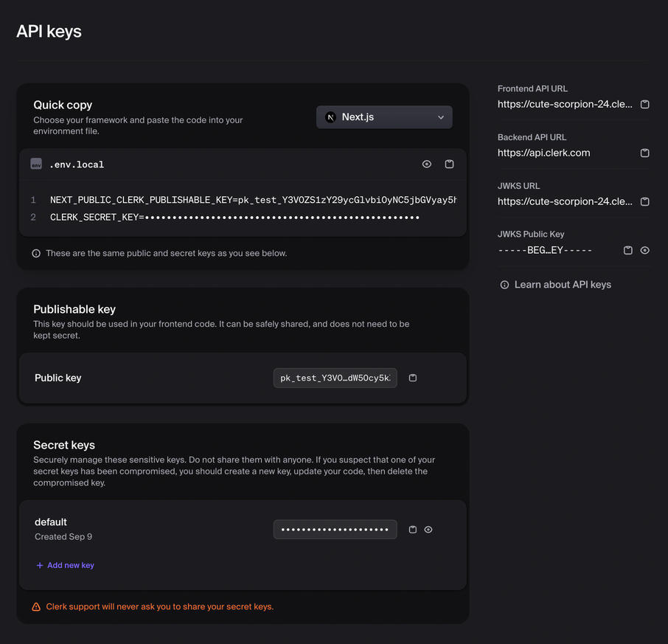Screen dimensions: 668x644
Task: Open Learn about API keys
Action: click(x=563, y=284)
